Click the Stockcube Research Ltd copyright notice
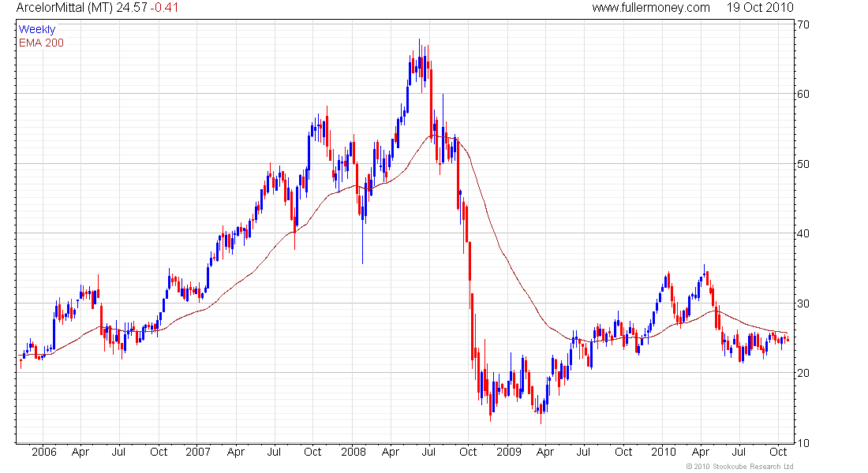Viewport: 868px width, 473px height. click(739, 467)
